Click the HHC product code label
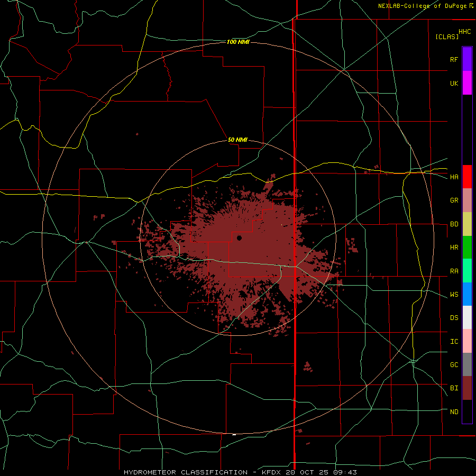476x476 pixels. (465, 32)
